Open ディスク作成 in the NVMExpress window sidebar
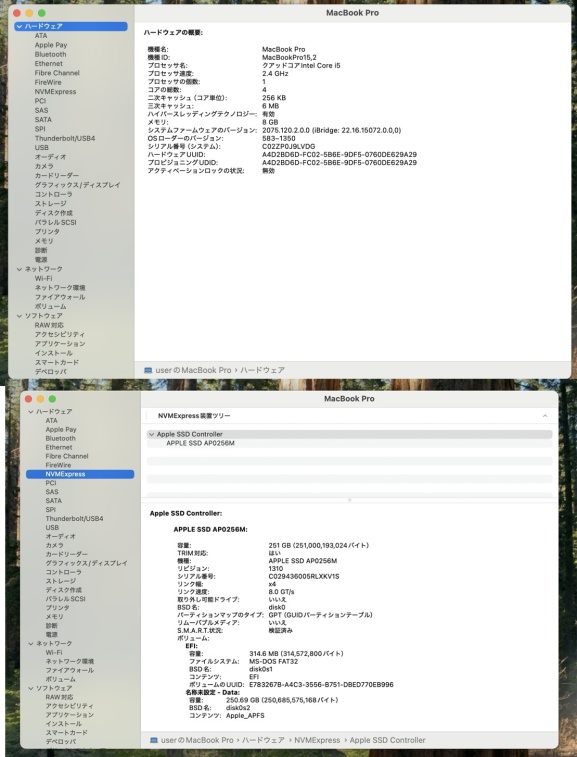The height and width of the screenshot is (757, 577). pyautogui.click(x=63, y=590)
